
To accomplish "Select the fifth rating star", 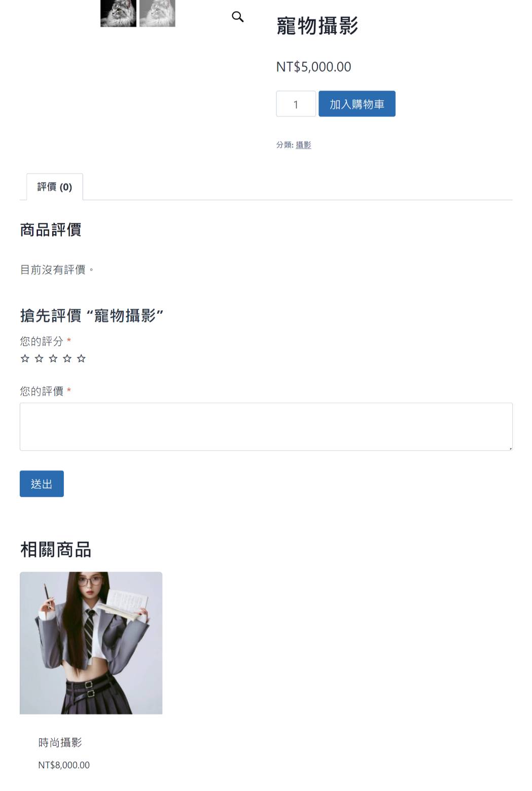I will click(x=81, y=358).
